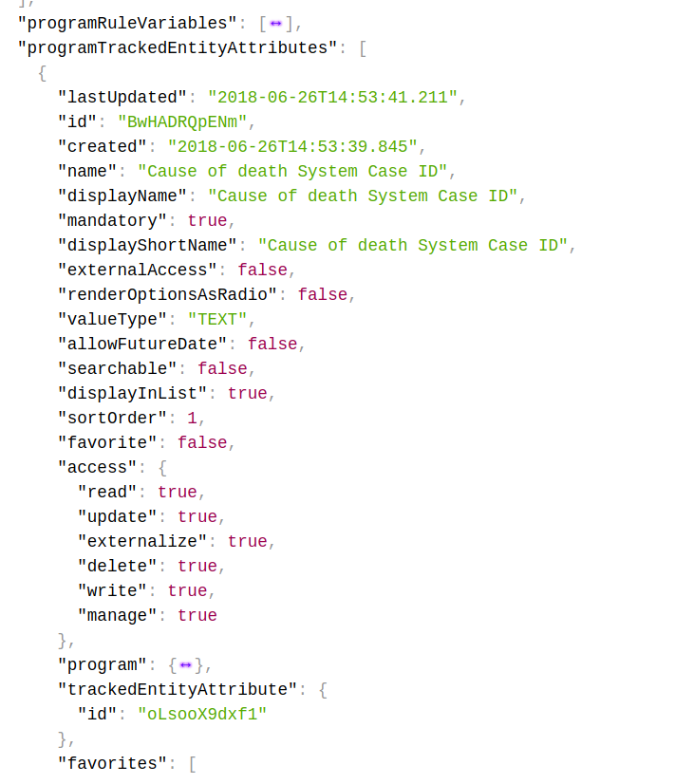Click the id value "BwHADRQpENm"
This screenshot has height=784, width=675.
(x=182, y=122)
